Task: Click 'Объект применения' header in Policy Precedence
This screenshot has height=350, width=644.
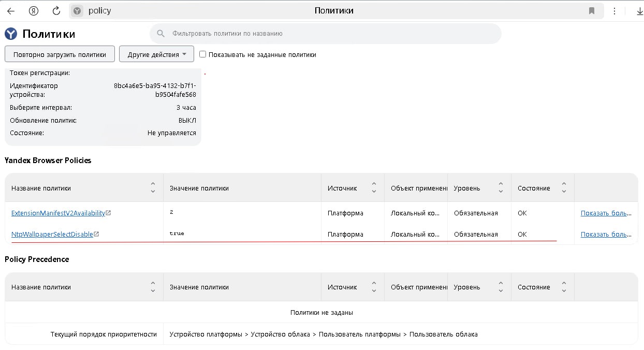Action: click(x=419, y=287)
